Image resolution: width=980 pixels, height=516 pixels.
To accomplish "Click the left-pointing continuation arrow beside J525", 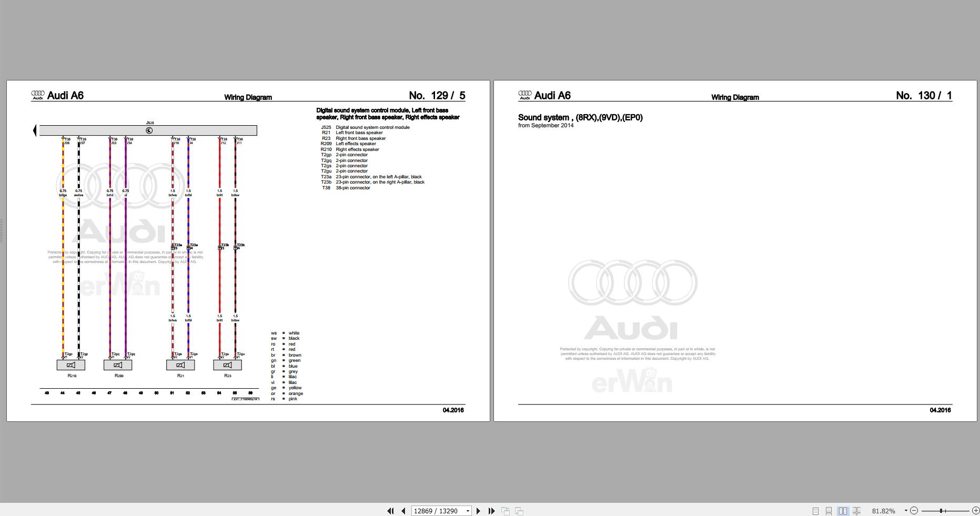I will click(35, 130).
